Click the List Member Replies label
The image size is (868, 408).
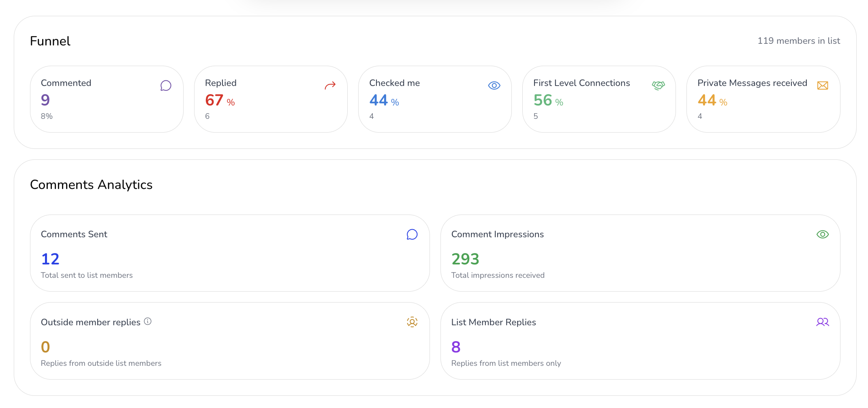point(494,322)
